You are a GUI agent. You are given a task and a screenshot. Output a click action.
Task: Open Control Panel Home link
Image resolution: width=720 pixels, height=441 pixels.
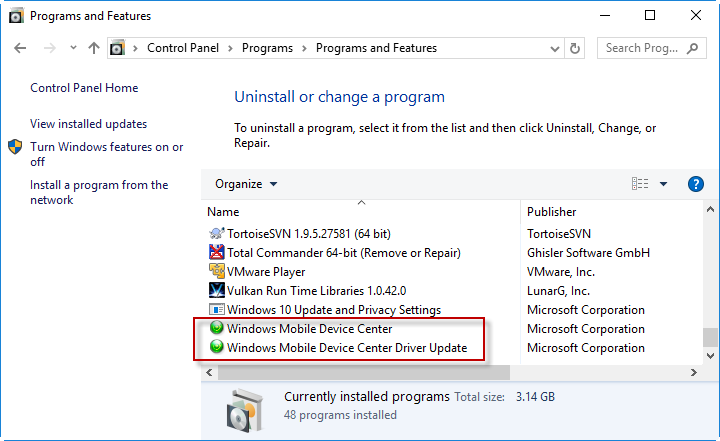84,88
